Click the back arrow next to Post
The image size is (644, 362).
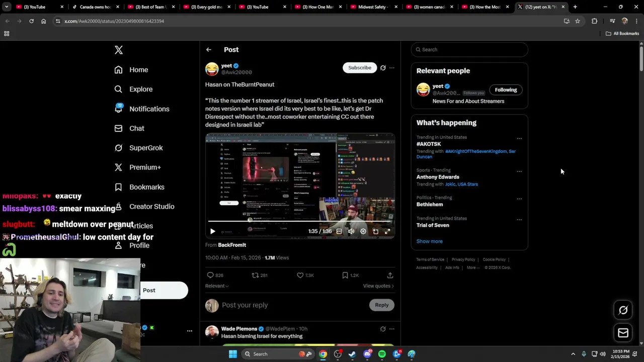tap(209, 50)
